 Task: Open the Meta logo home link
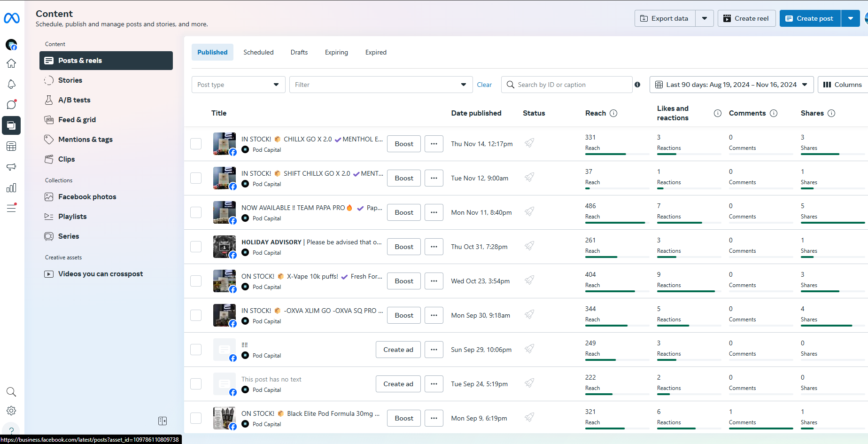tap(12, 18)
